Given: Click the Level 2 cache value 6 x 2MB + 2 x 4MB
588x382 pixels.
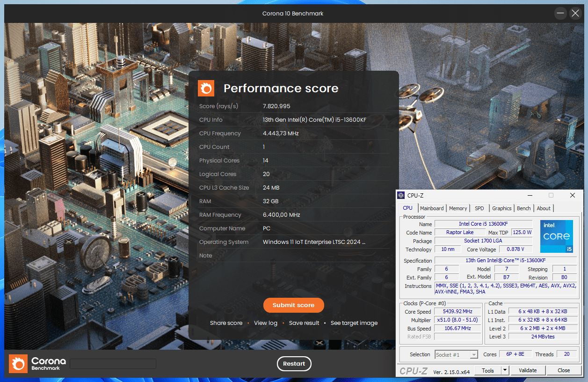Looking at the screenshot, I should [543, 328].
